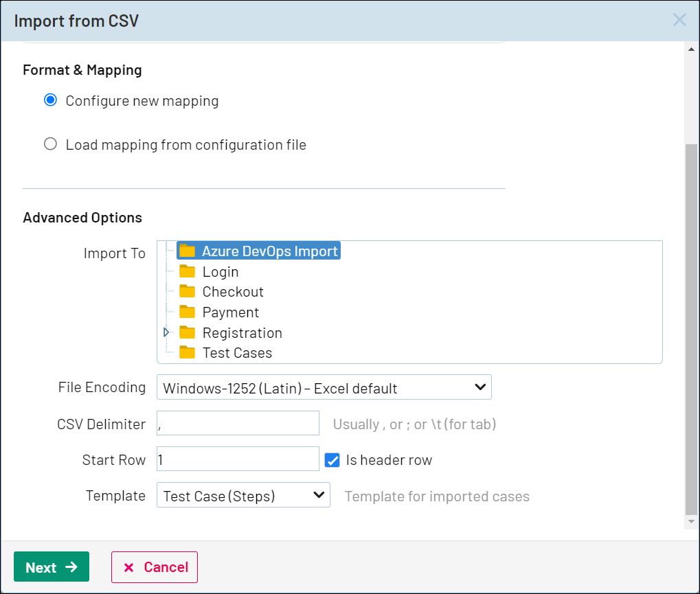
Task: Click the Checkout folder icon
Action: click(187, 292)
